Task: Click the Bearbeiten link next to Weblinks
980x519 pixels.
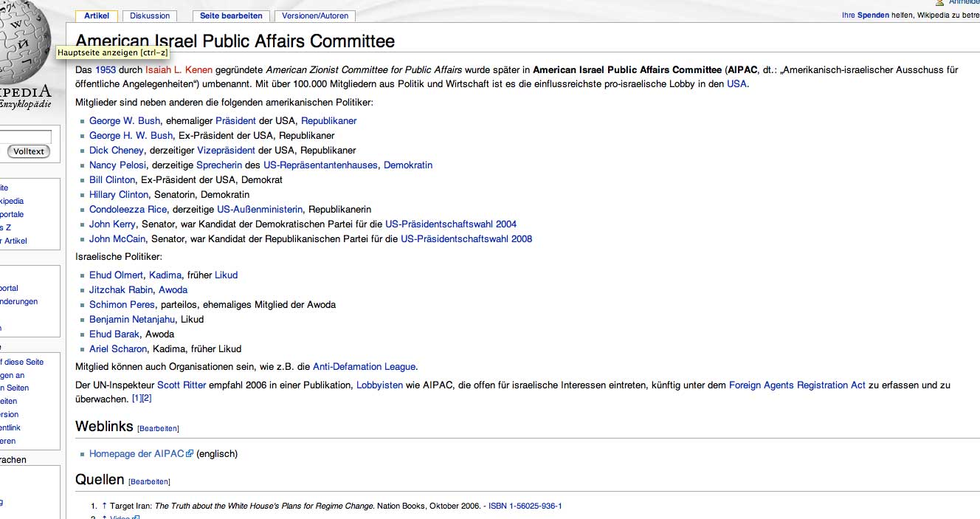Action: [x=158, y=429]
